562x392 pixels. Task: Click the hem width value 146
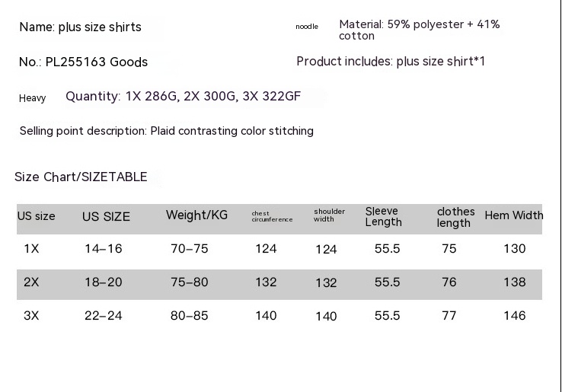(515, 315)
